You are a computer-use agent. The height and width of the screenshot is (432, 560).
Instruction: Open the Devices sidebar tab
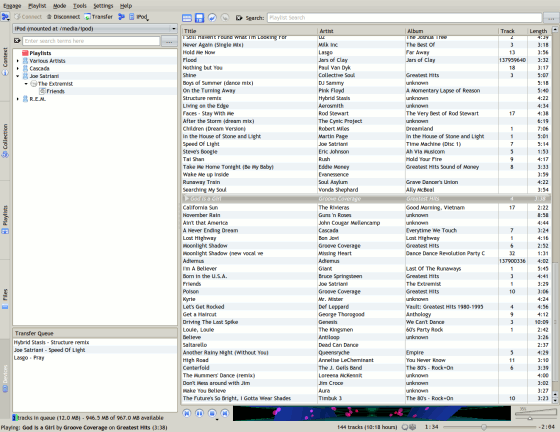5,378
